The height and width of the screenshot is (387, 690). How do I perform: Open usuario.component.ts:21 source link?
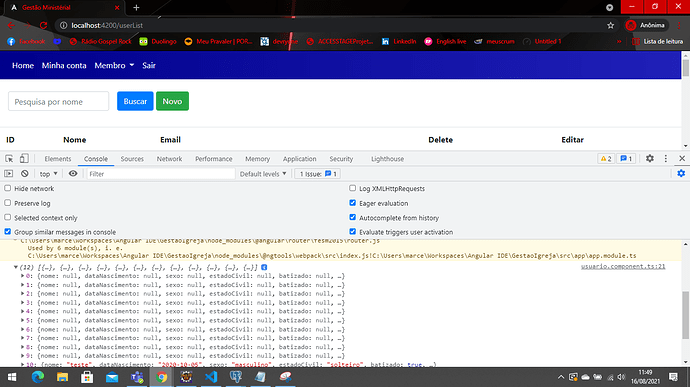point(623,266)
